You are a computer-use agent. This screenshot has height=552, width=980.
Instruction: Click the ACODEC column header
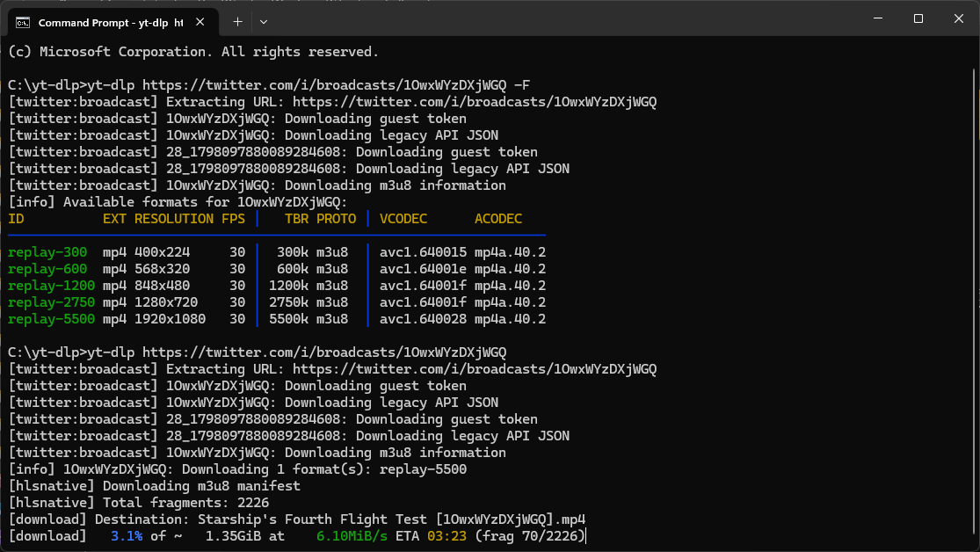tap(498, 219)
